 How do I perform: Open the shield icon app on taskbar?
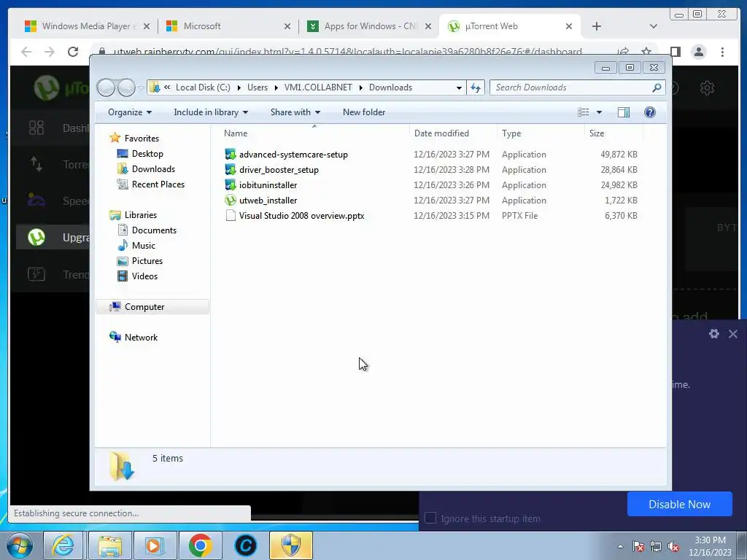click(291, 545)
